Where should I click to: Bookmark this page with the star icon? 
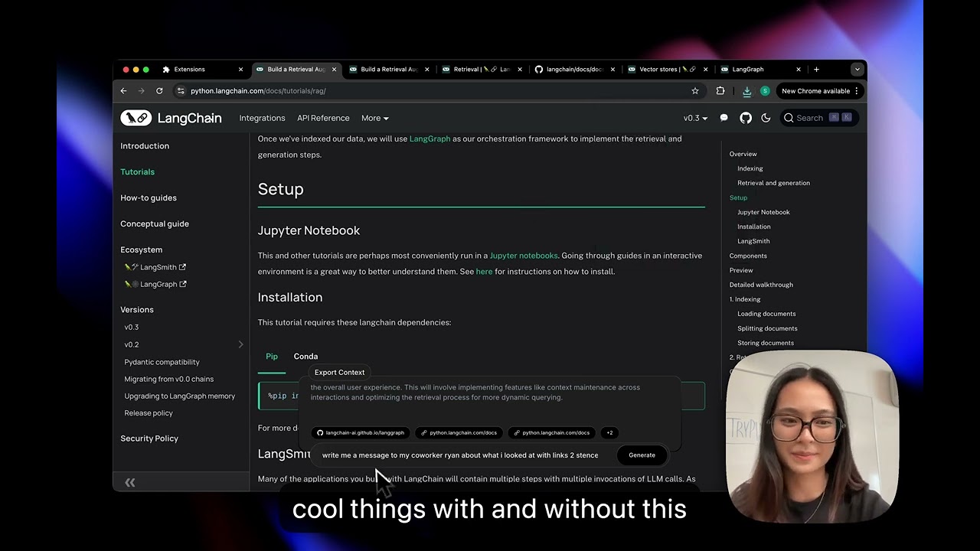coord(695,90)
